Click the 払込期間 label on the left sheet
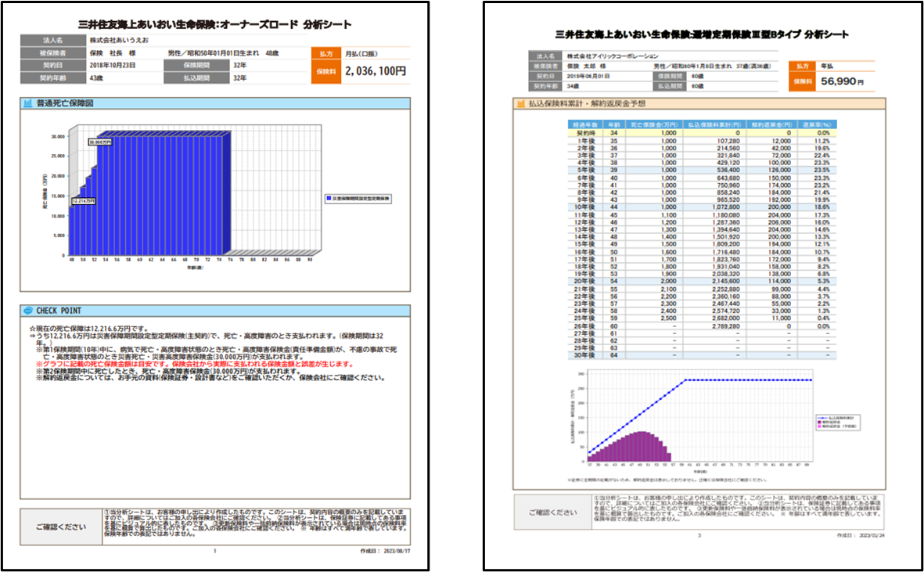Screen dimensions: 924x572 tap(197, 77)
